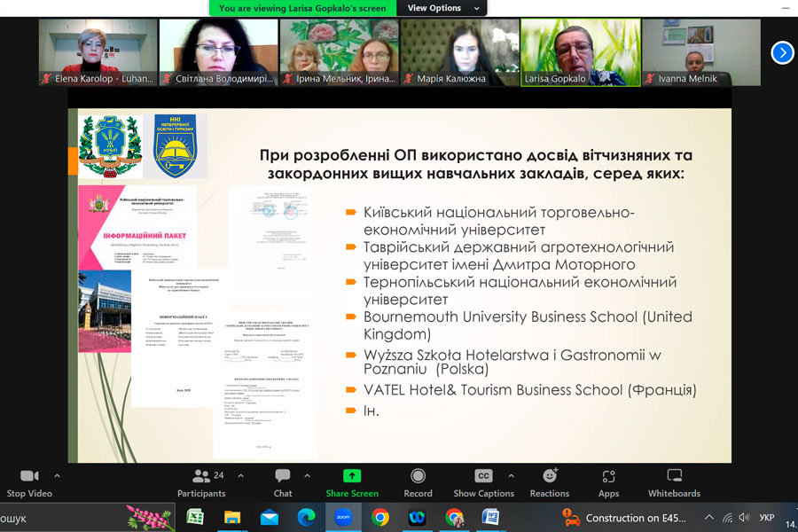The image size is (798, 532).
Task: Open Whiteboards
Action: click(674, 477)
